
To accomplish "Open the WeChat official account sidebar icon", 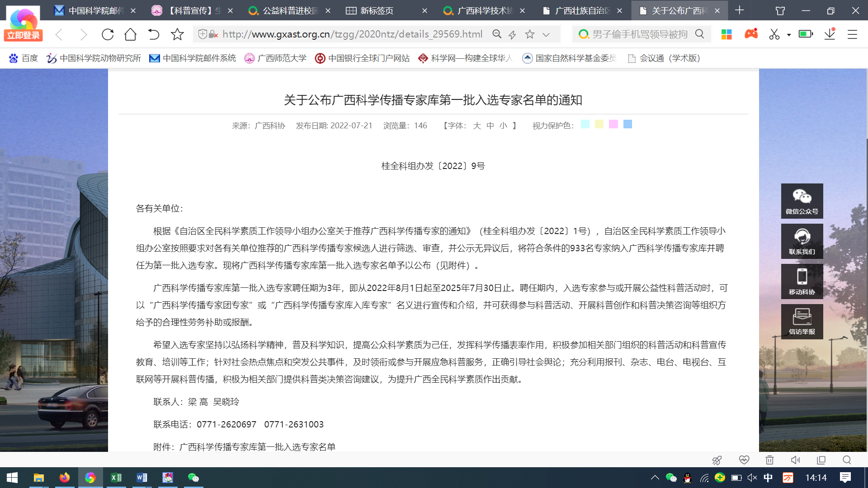I will tap(802, 201).
